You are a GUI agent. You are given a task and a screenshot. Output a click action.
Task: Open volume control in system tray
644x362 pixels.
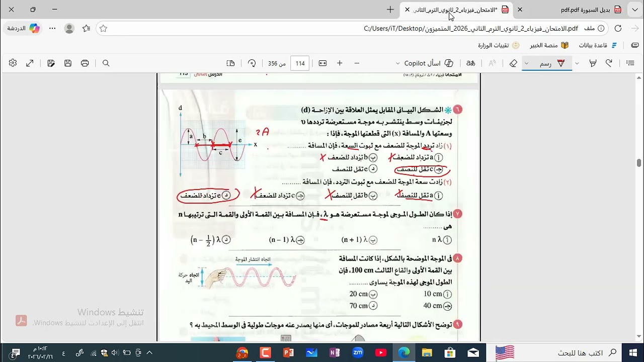coord(115,353)
